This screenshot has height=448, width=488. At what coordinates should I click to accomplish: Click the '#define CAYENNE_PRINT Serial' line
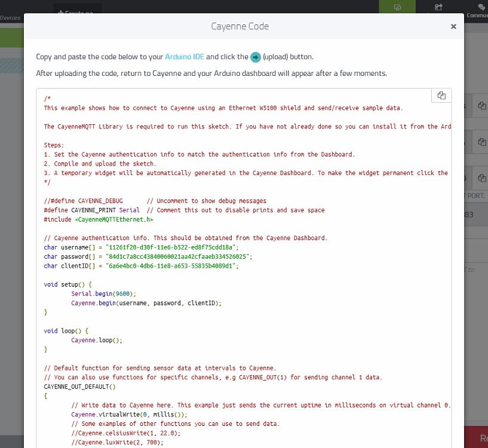(x=184, y=210)
